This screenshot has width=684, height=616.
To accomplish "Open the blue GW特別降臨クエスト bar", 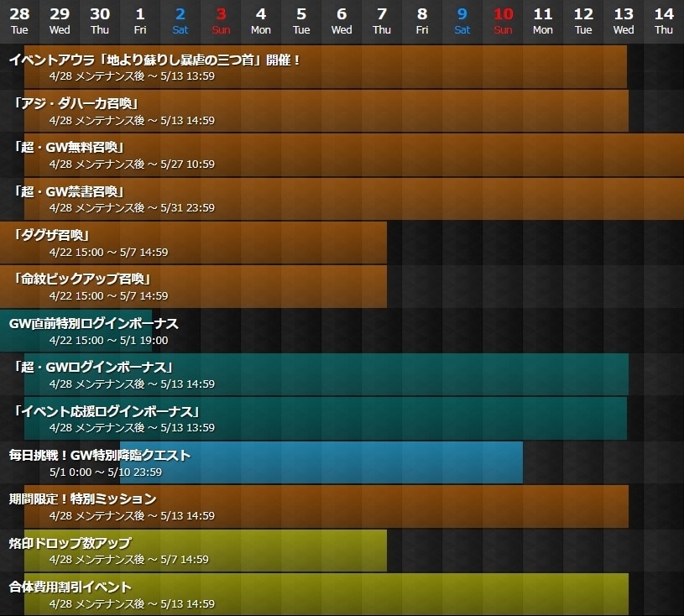I will point(321,462).
